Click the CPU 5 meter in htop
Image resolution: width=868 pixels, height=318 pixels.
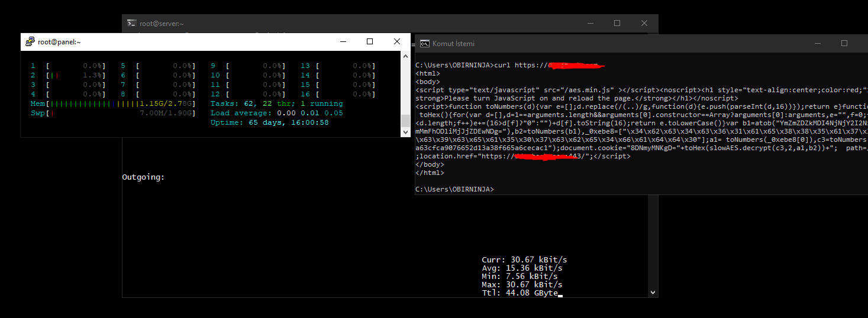click(159, 66)
